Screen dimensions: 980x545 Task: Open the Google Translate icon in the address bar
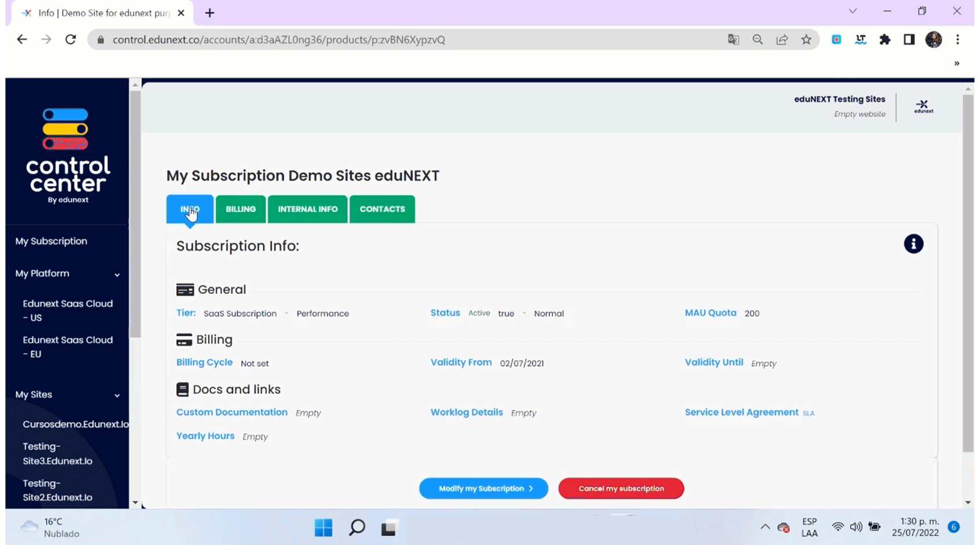pos(734,39)
